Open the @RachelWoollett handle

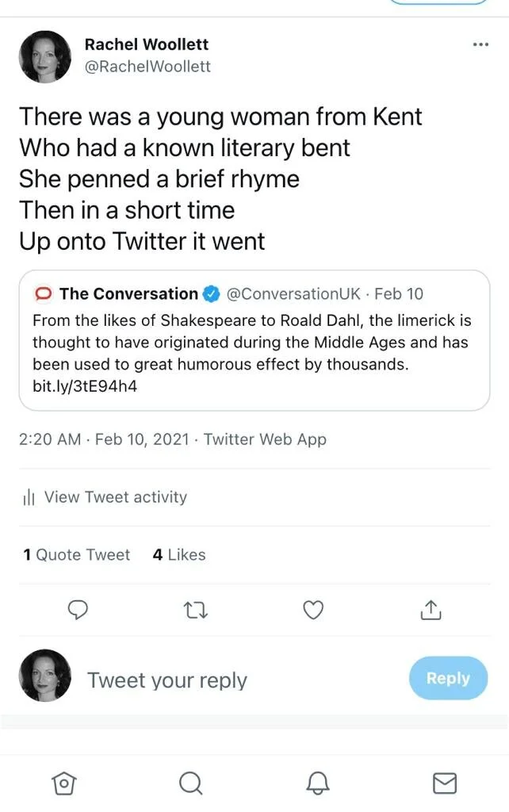tap(147, 67)
